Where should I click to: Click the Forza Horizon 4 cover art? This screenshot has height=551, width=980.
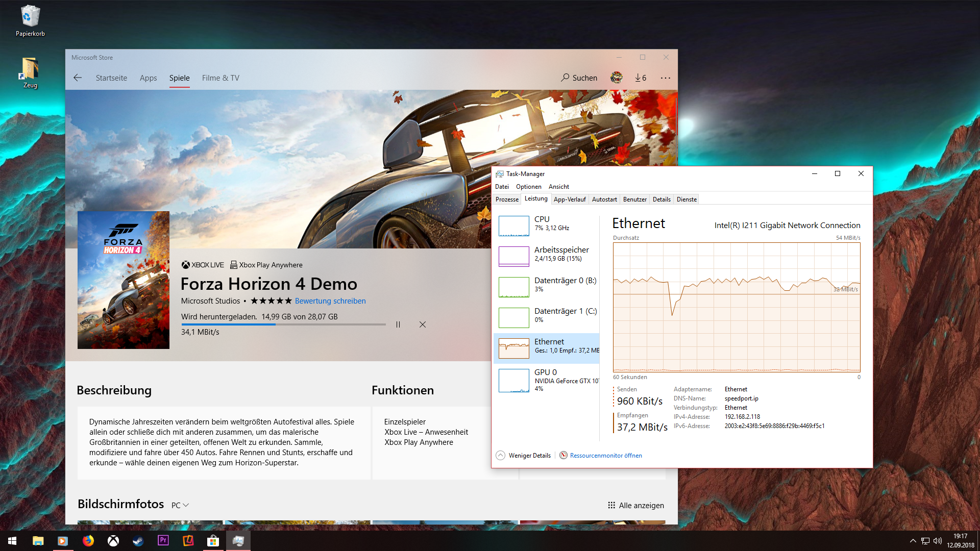124,280
